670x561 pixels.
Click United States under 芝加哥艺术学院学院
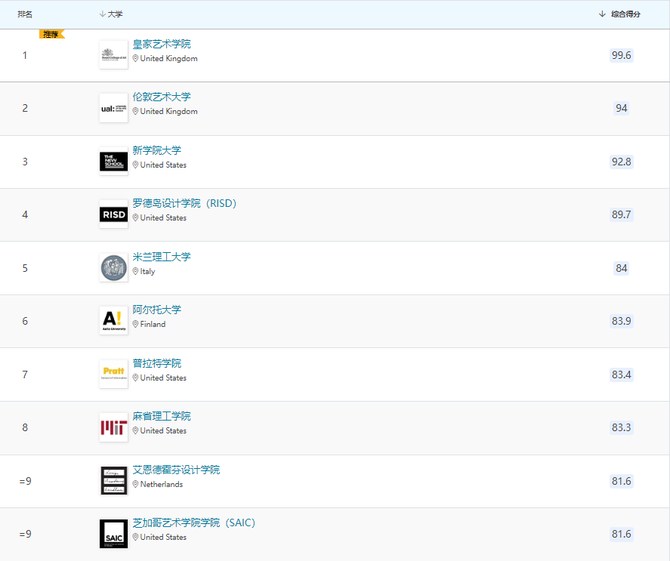pyautogui.click(x=163, y=537)
